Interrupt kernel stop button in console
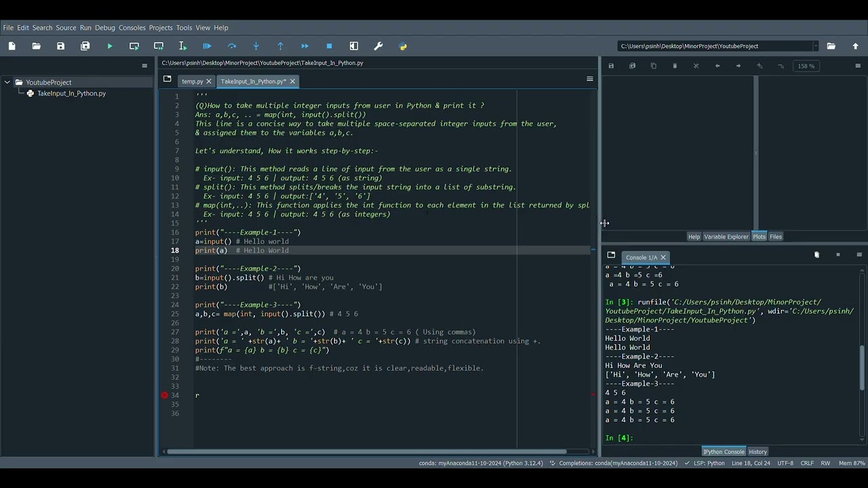This screenshot has width=868, height=488. click(x=838, y=255)
